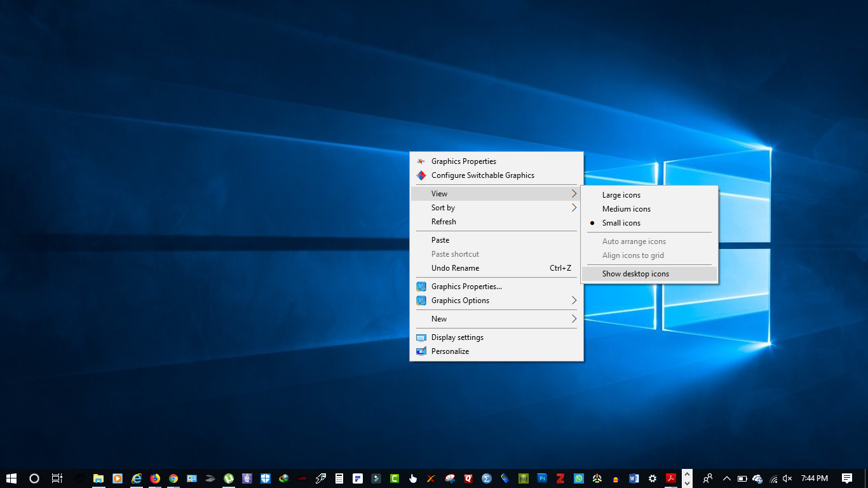The image size is (868, 488).
Task: Choose Personalize from the context menu
Action: pos(450,351)
